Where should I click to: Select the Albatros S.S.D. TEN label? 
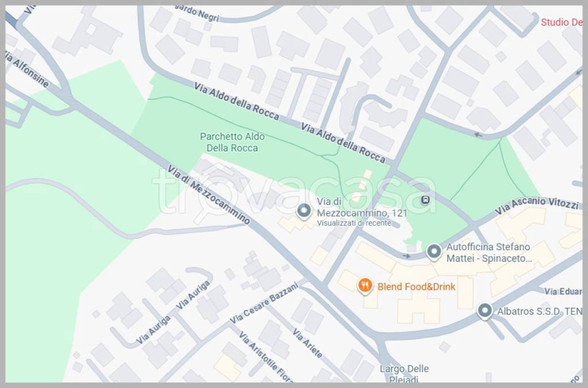click(540, 311)
